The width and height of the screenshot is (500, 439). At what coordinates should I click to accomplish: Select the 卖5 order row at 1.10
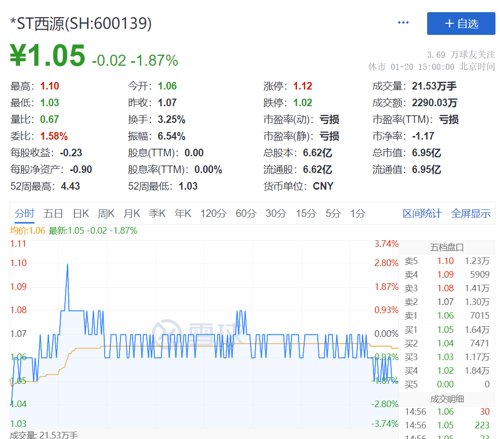447,261
